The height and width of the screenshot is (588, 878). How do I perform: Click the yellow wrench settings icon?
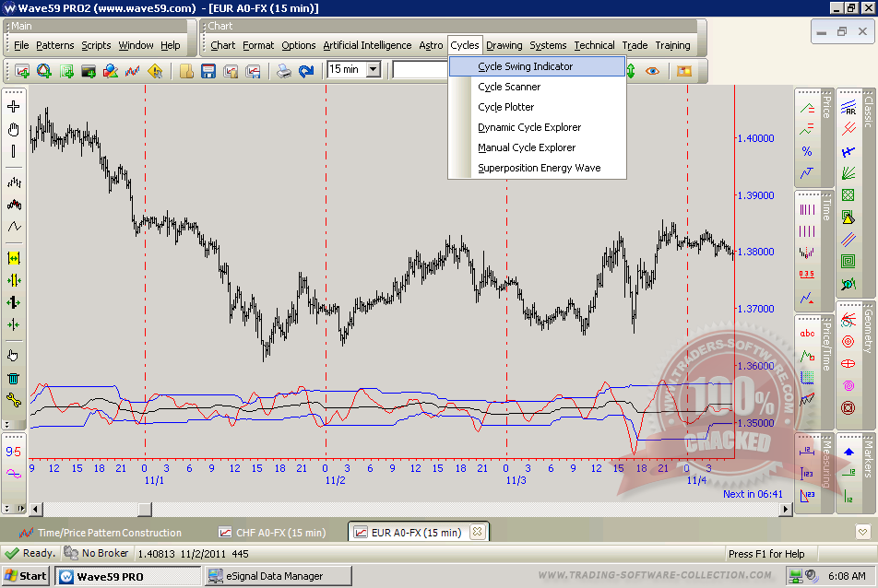click(x=14, y=399)
